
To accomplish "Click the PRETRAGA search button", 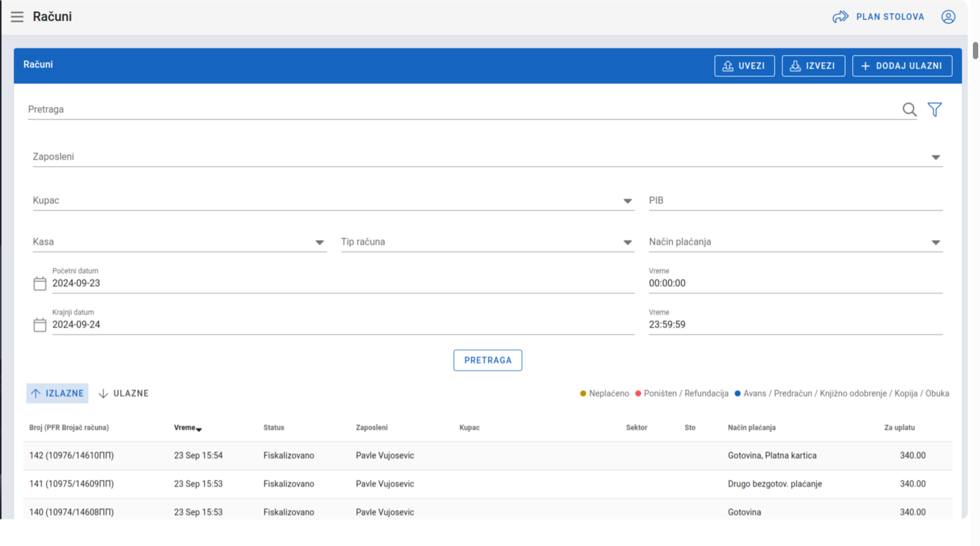I will pos(488,360).
